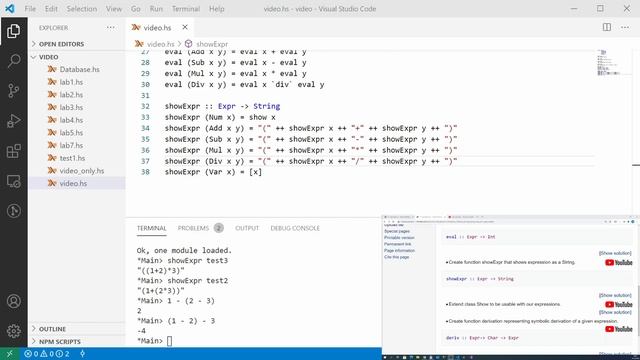
Task: Click the terminal prompt input cursor
Action: [169, 341]
